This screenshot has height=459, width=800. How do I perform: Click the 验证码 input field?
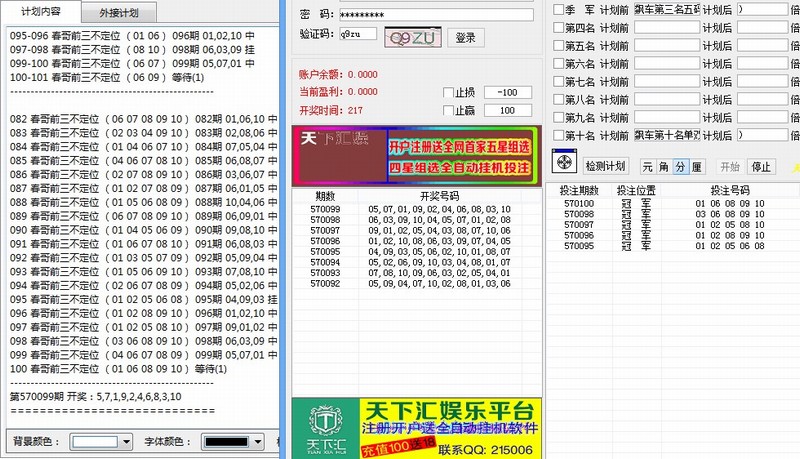357,35
